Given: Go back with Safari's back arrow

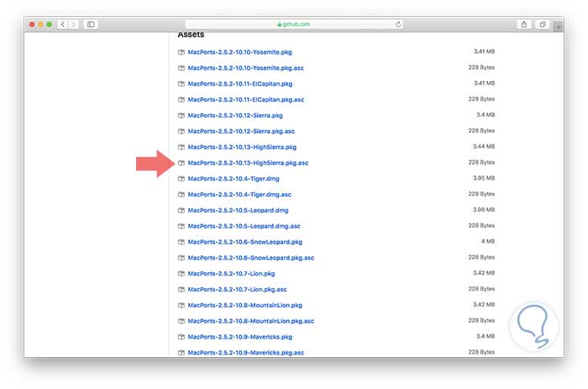Looking at the screenshot, I should [63, 24].
